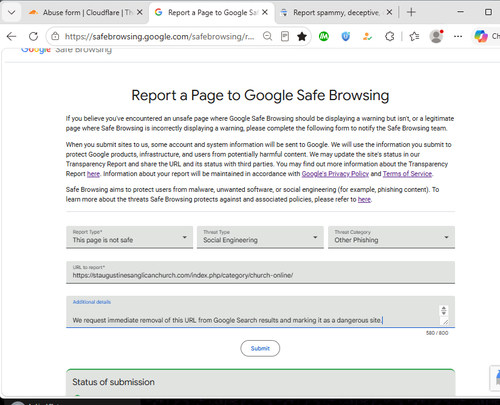Click the 580 / 800 character counter
The width and height of the screenshot is (500, 405).
pos(437,333)
